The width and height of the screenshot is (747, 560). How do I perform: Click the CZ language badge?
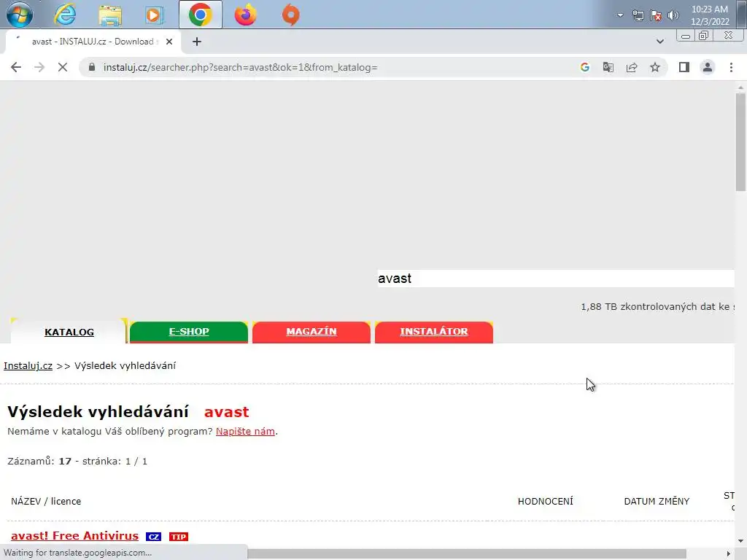[x=153, y=537]
